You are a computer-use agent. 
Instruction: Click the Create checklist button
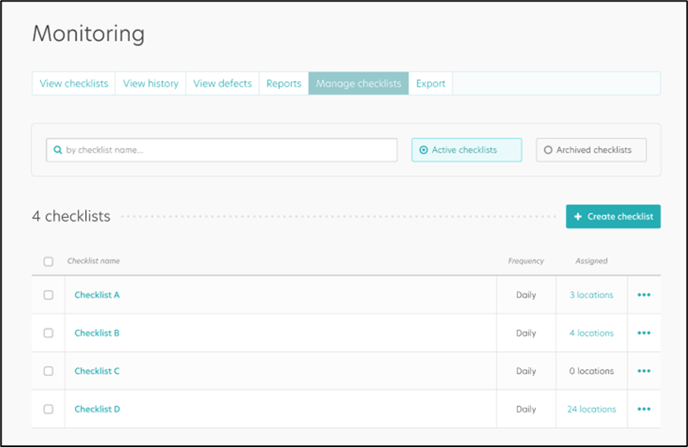coord(613,216)
